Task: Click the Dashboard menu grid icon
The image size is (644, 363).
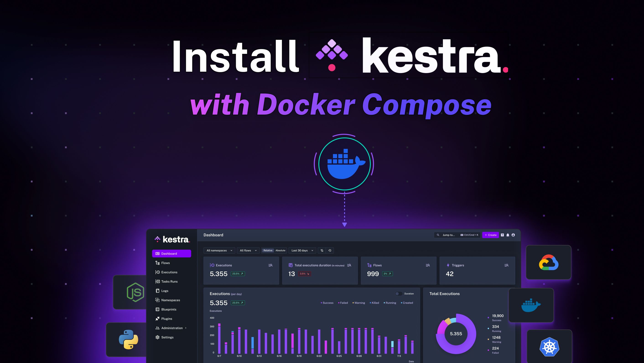Action: [x=158, y=253]
